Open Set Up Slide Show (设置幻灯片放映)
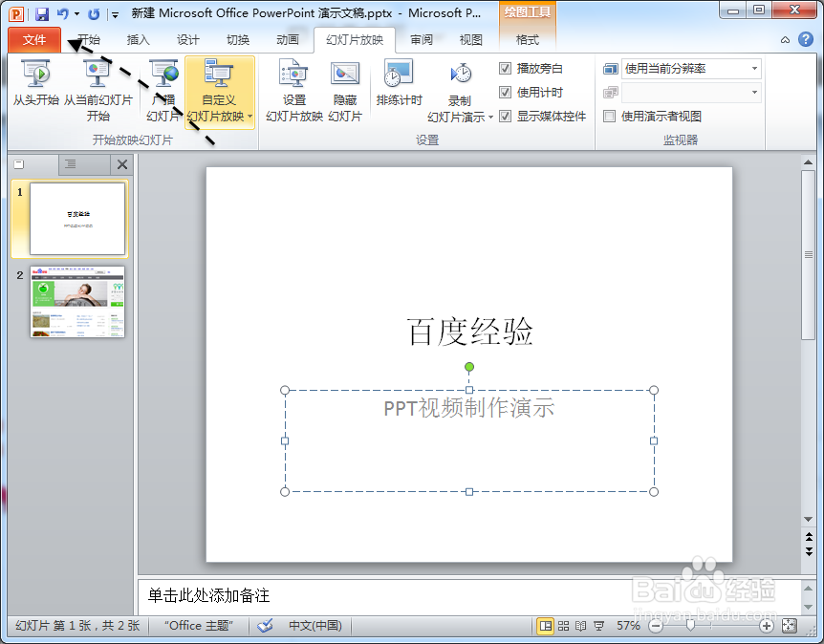824x644 pixels. click(x=293, y=91)
